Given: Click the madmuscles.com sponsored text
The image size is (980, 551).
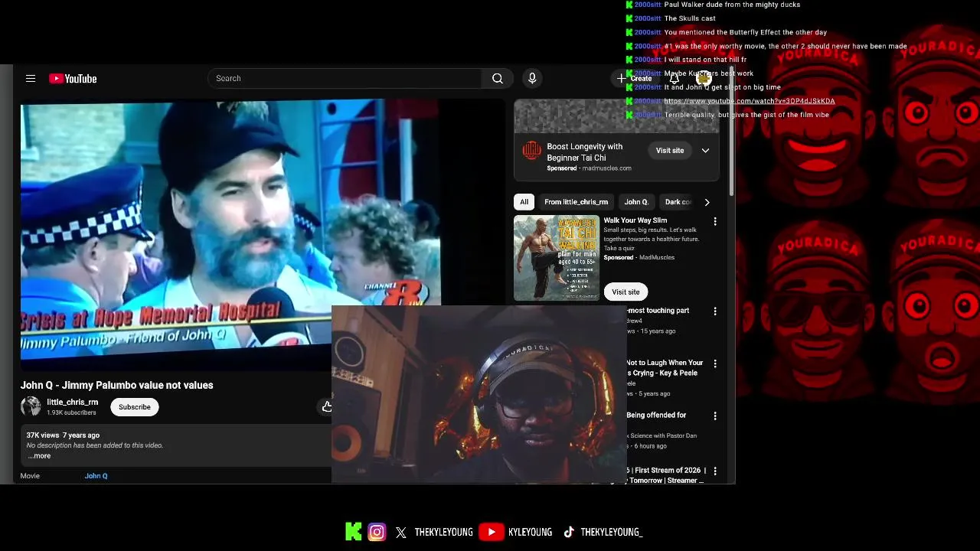Looking at the screenshot, I should coord(606,168).
